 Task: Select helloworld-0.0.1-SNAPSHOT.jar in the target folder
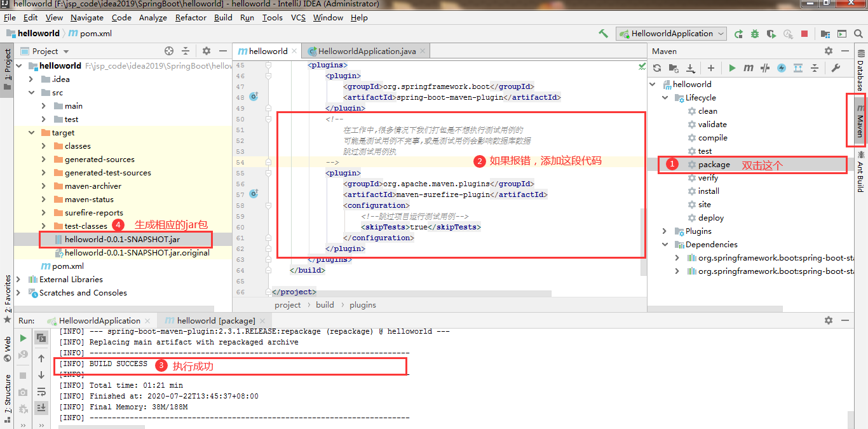coord(123,240)
